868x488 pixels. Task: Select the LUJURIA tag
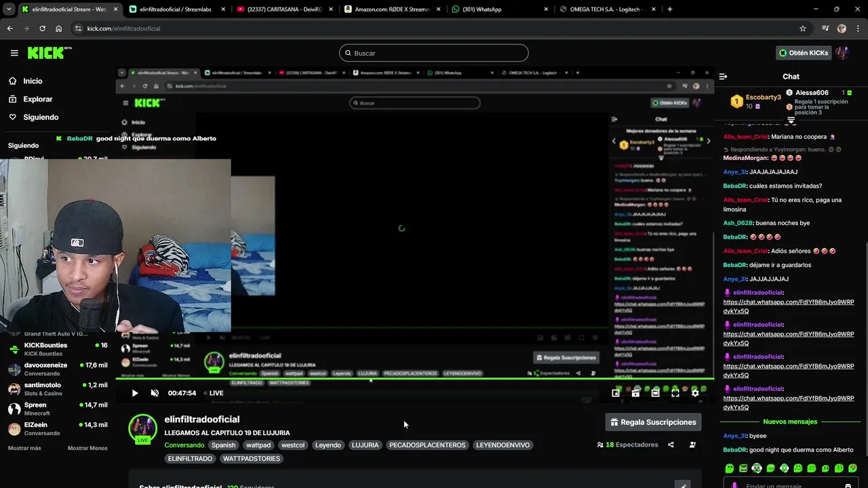(x=365, y=445)
